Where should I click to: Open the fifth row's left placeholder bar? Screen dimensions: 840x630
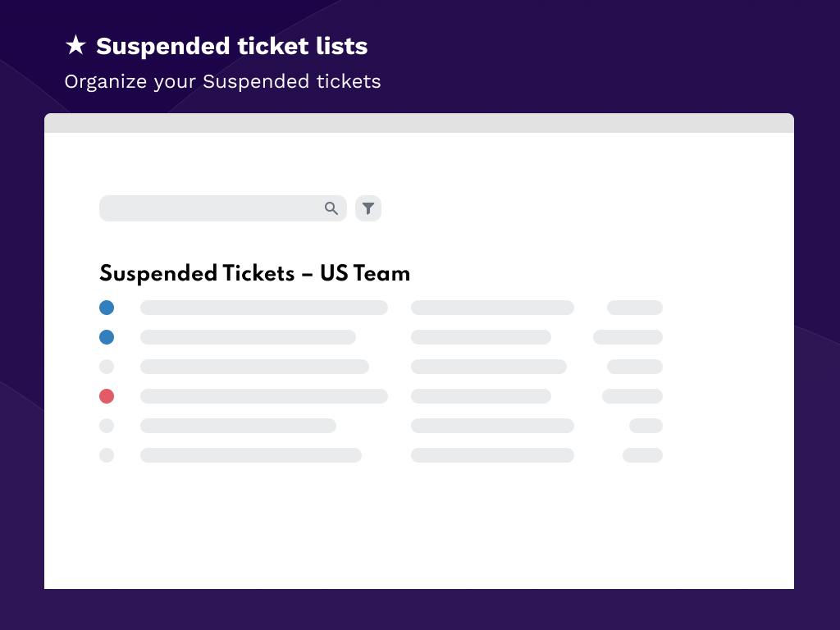pos(238,426)
